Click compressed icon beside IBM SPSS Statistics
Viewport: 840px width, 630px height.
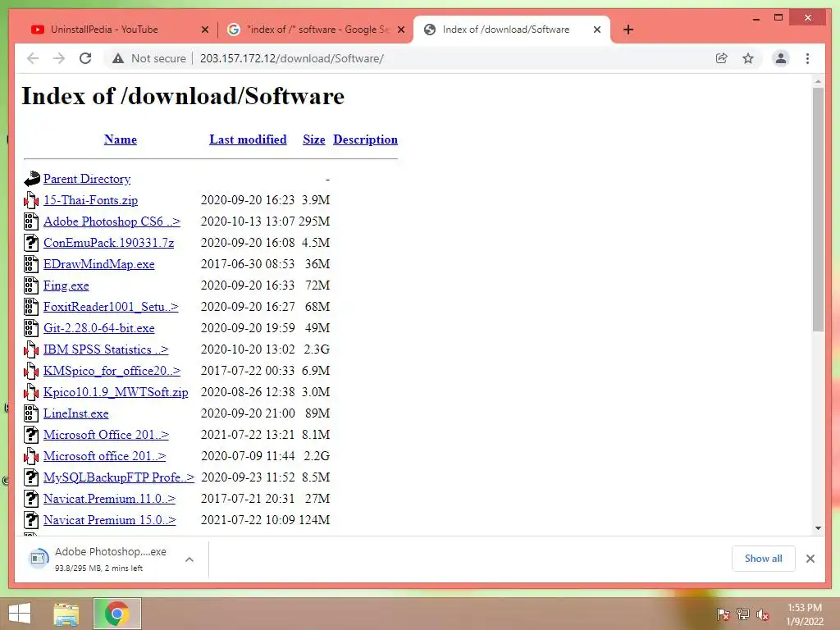(32, 349)
